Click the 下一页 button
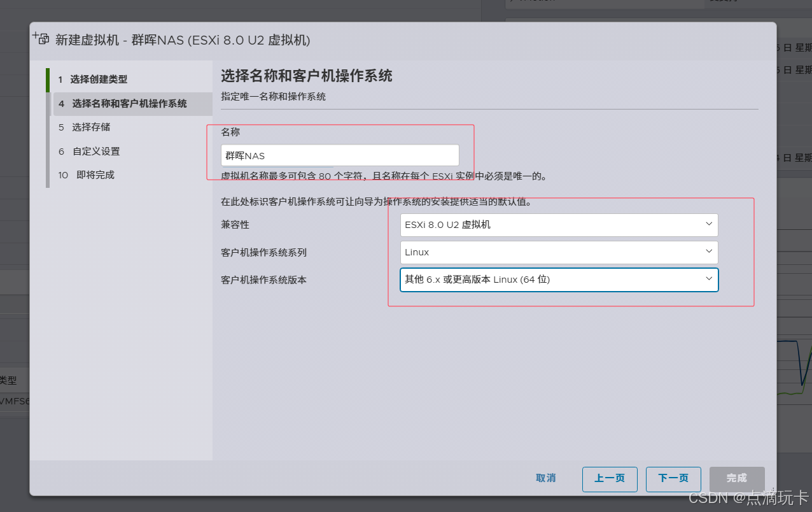 (673, 479)
